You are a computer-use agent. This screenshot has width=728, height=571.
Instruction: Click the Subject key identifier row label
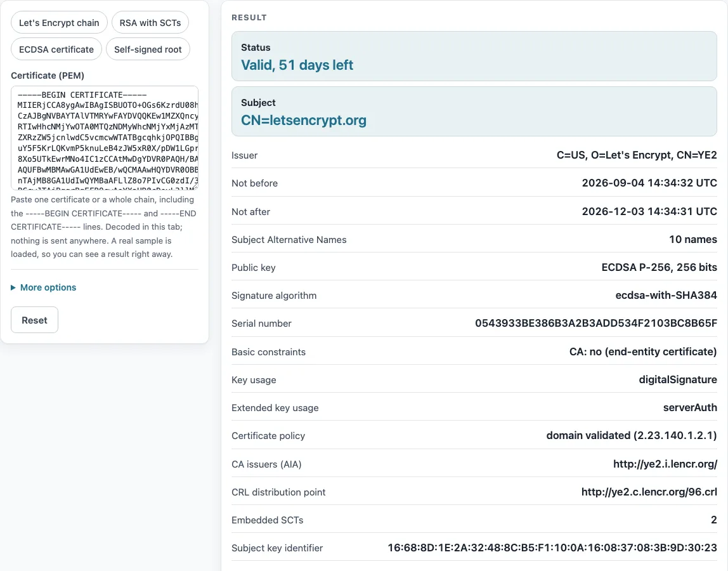[276, 548]
